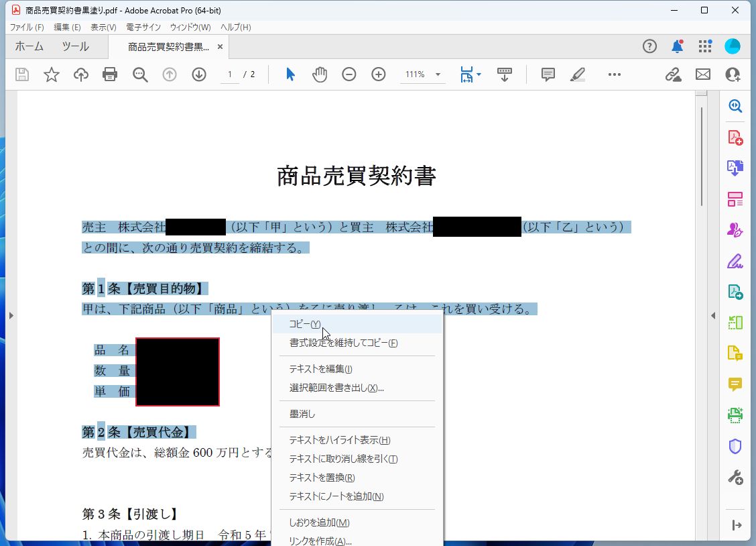Expand the left navigation pane arrow
This screenshot has width=756, height=546.
12,315
